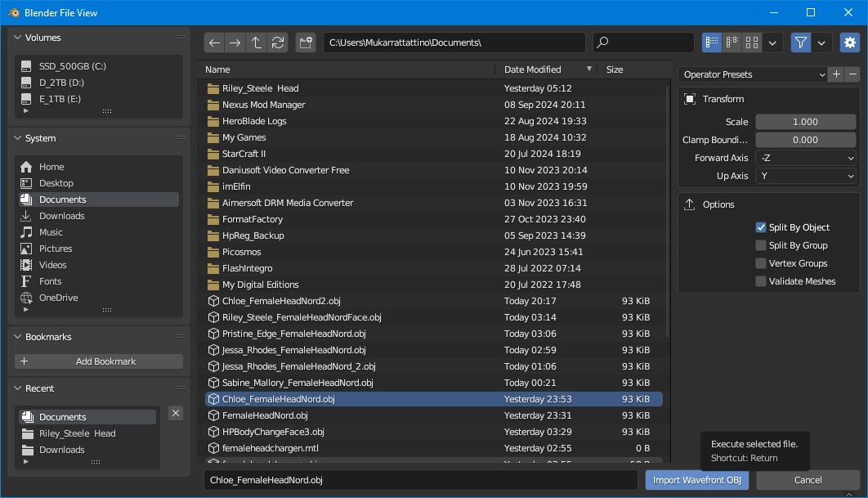868x498 pixels.
Task: Switch to vertical list display mode
Action: click(x=712, y=43)
